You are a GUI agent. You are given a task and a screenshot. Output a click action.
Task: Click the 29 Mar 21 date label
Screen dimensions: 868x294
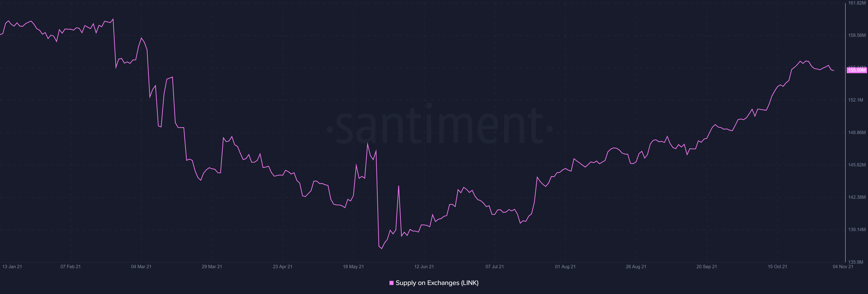pyautogui.click(x=212, y=267)
